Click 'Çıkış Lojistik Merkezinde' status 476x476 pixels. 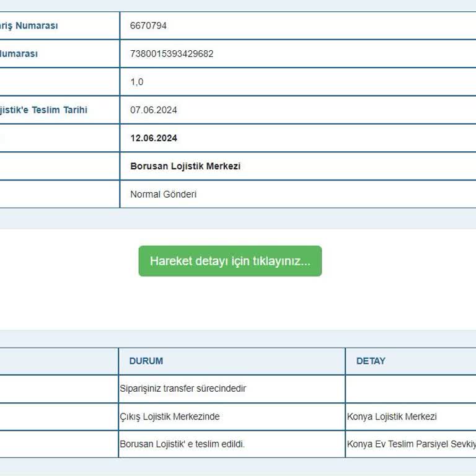[x=169, y=416]
